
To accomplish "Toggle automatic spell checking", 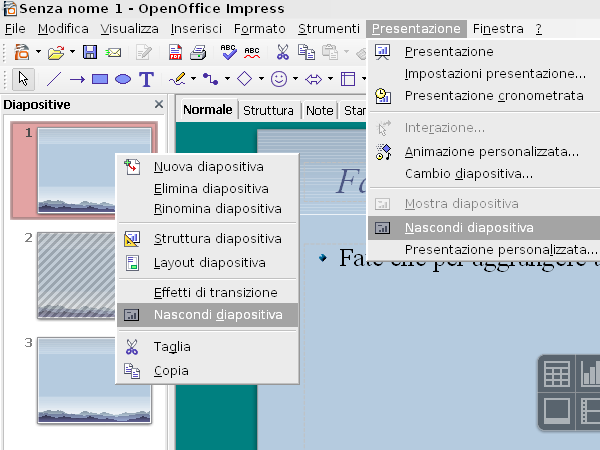I will 253,52.
